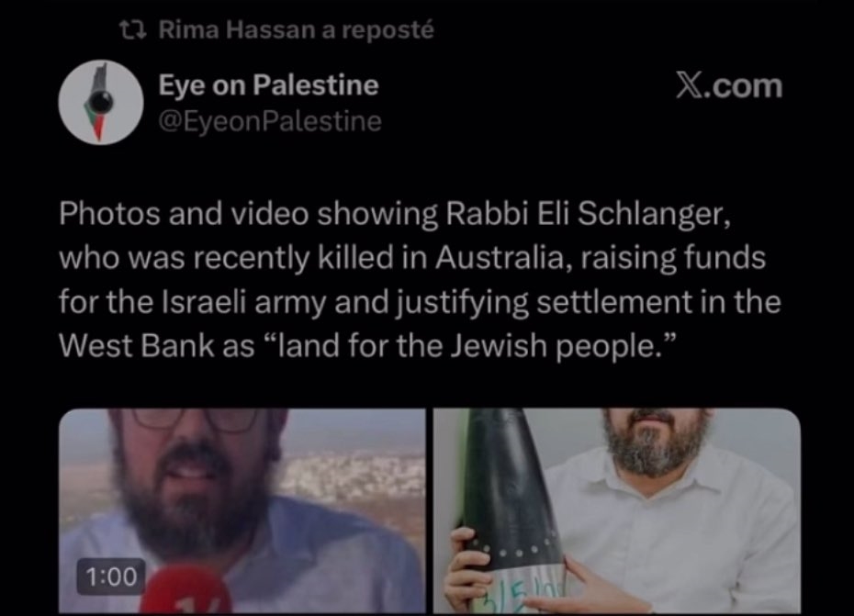
Task: Click the repost arrows icon beside Rima Hassan
Action: 133,30
